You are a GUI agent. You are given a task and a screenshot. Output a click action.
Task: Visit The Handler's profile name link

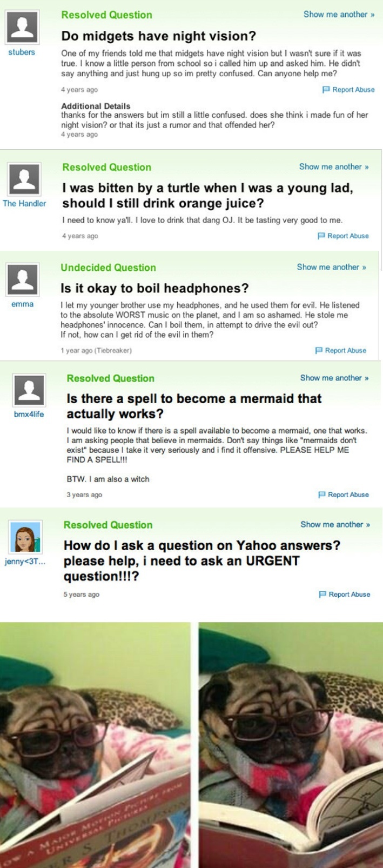coord(24,204)
